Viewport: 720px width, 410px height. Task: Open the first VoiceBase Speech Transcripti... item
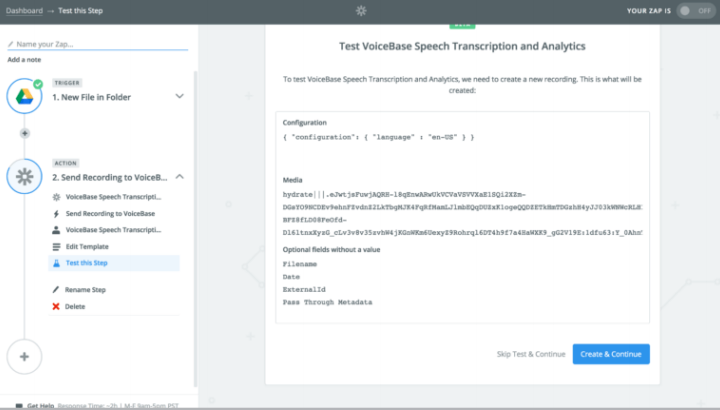tap(113, 197)
